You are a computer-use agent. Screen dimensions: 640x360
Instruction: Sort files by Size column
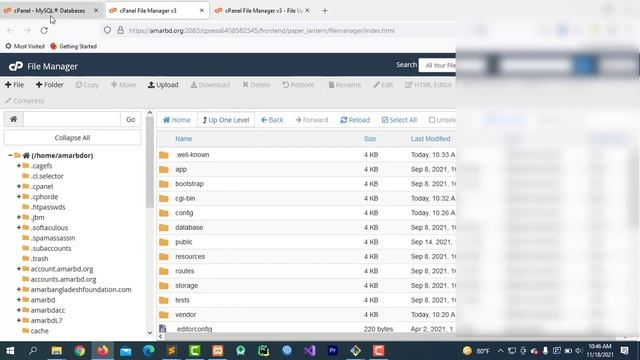coord(370,139)
